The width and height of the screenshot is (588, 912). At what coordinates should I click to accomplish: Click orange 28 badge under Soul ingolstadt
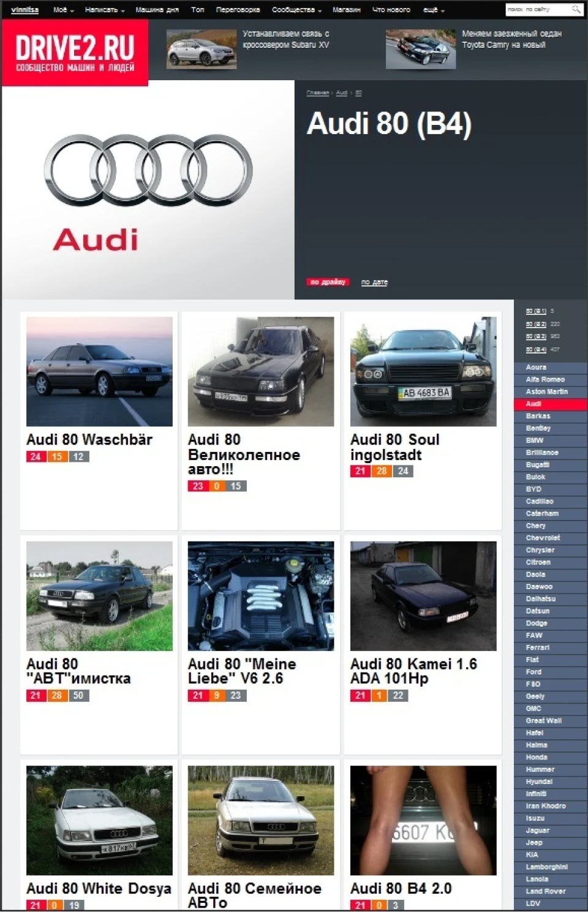click(382, 472)
